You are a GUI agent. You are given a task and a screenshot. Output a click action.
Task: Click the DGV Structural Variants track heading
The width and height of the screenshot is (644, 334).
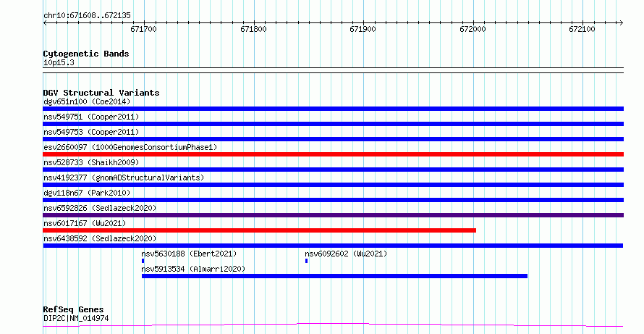coord(101,93)
